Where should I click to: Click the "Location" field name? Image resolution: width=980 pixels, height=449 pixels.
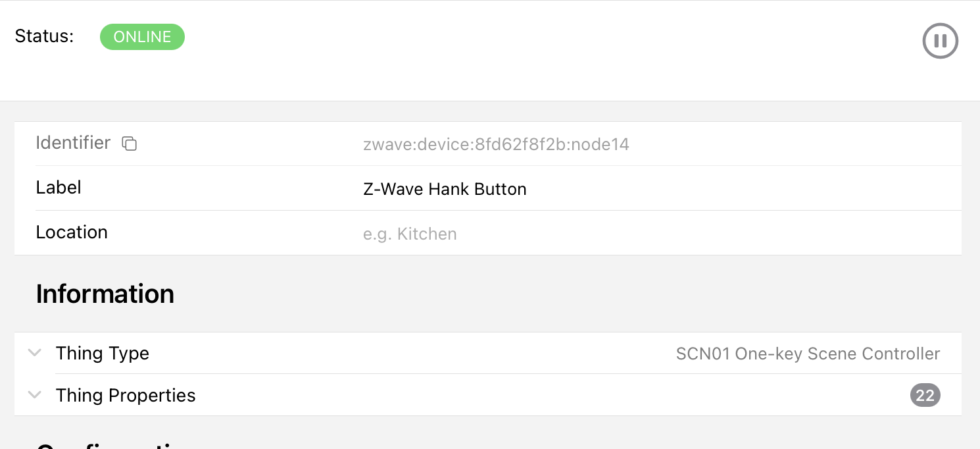pyautogui.click(x=72, y=232)
